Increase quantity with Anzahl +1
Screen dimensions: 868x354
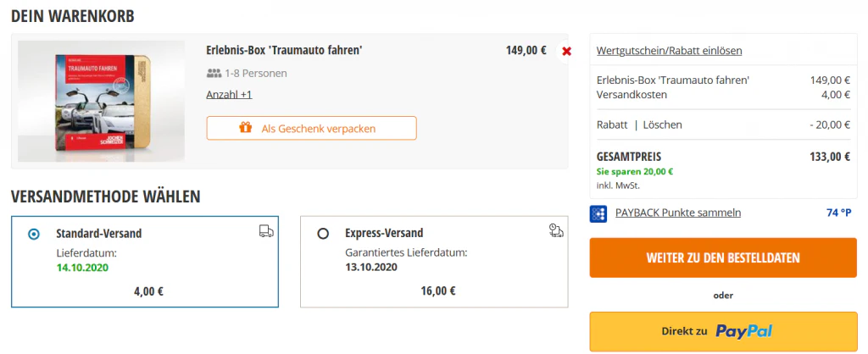(229, 94)
